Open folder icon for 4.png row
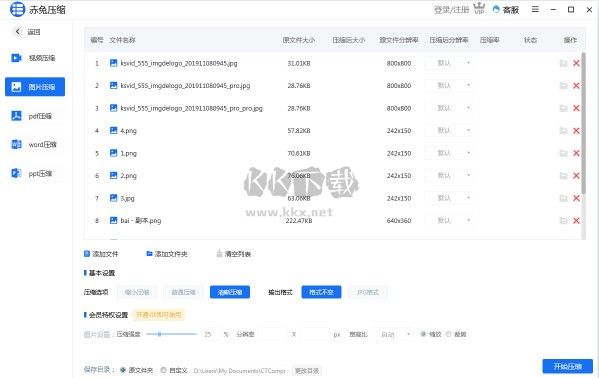The image size is (599, 378). pyautogui.click(x=563, y=131)
